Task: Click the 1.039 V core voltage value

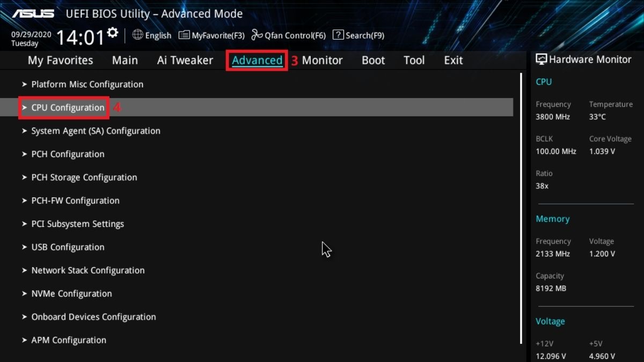Action: coord(602,151)
